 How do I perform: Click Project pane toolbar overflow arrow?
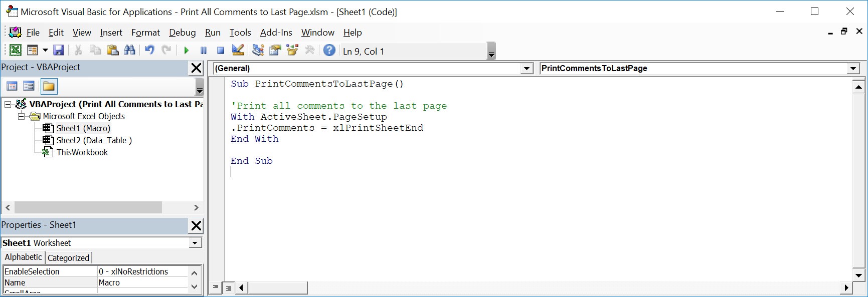click(x=200, y=87)
